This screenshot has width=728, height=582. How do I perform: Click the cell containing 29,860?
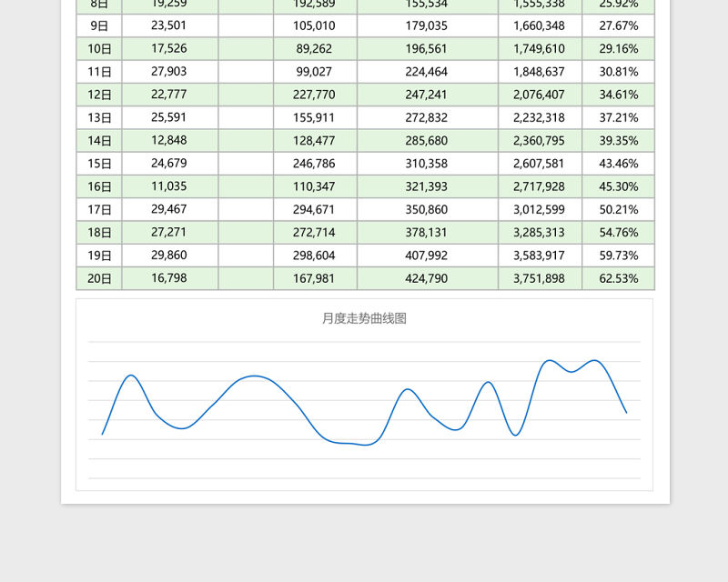coord(169,256)
